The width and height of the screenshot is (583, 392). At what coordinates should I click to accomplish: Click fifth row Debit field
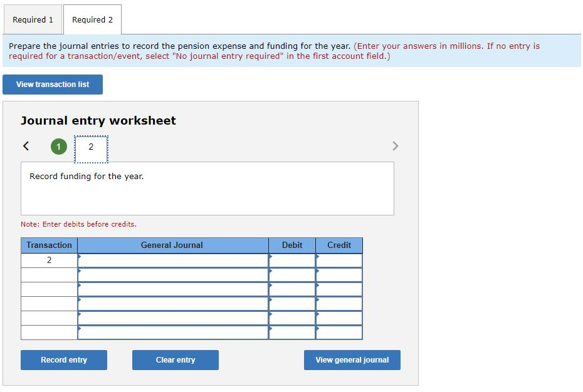[x=292, y=319]
